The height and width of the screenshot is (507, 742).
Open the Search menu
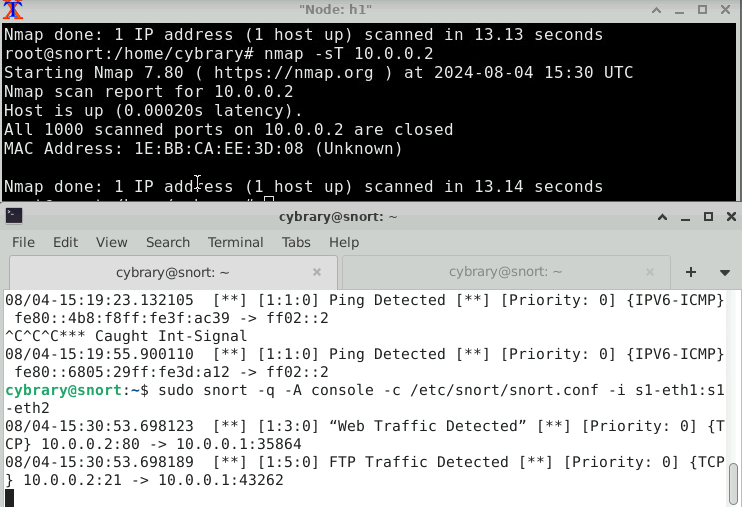click(x=168, y=242)
